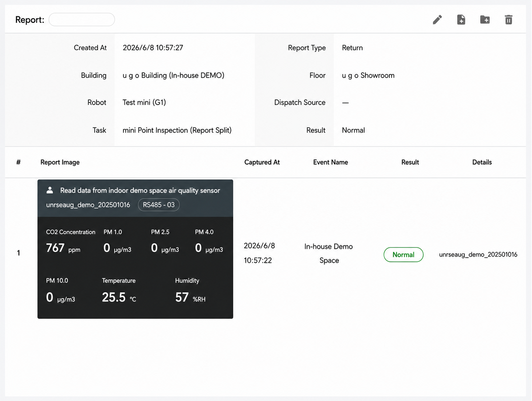Image resolution: width=532 pixels, height=401 pixels.
Task: Click the add file icon
Action: point(461,20)
